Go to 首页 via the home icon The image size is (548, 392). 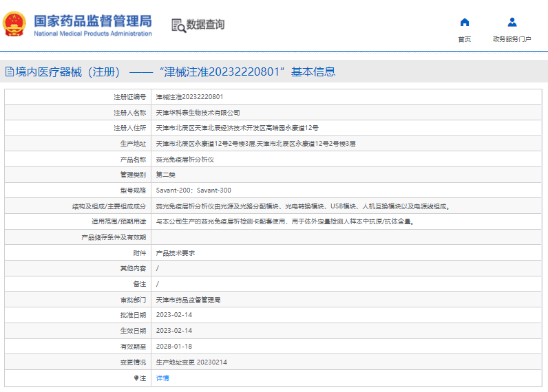click(465, 23)
